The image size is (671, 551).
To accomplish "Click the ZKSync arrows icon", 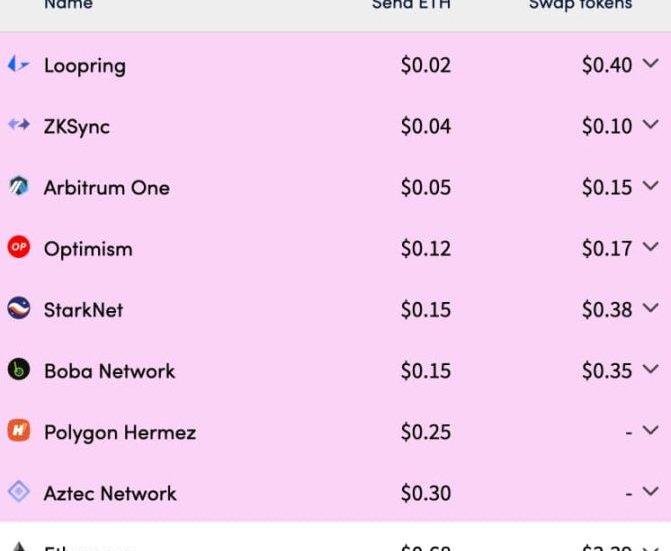I will (x=18, y=126).
